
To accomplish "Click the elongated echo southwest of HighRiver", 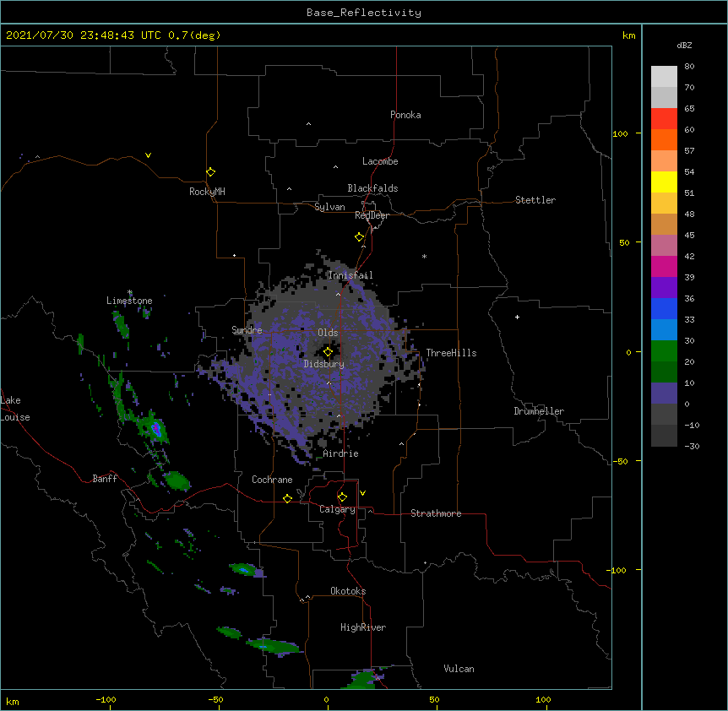I will click(x=274, y=646).
